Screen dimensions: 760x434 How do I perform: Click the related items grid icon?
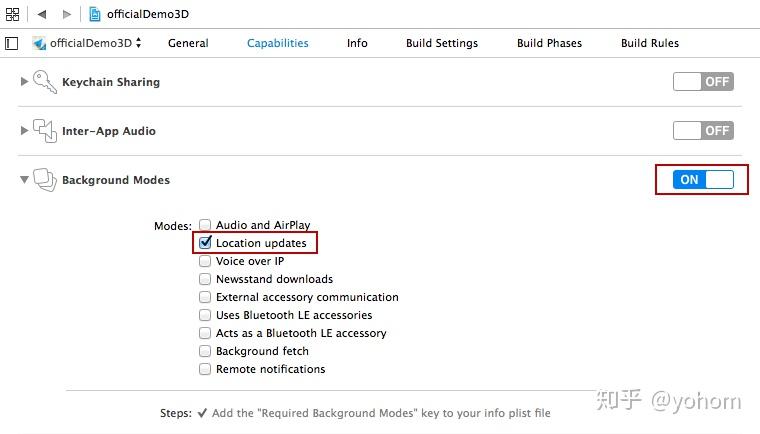pos(12,15)
